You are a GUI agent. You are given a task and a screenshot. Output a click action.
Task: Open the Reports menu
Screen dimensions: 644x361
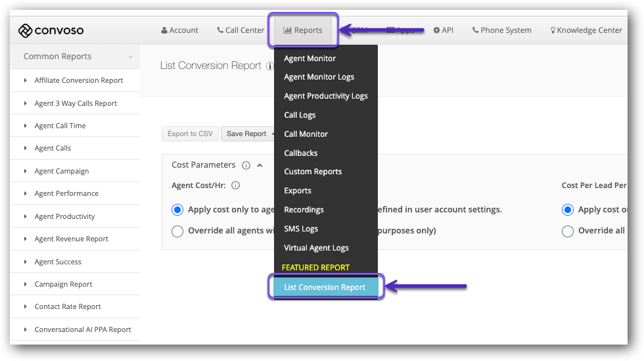pyautogui.click(x=303, y=30)
